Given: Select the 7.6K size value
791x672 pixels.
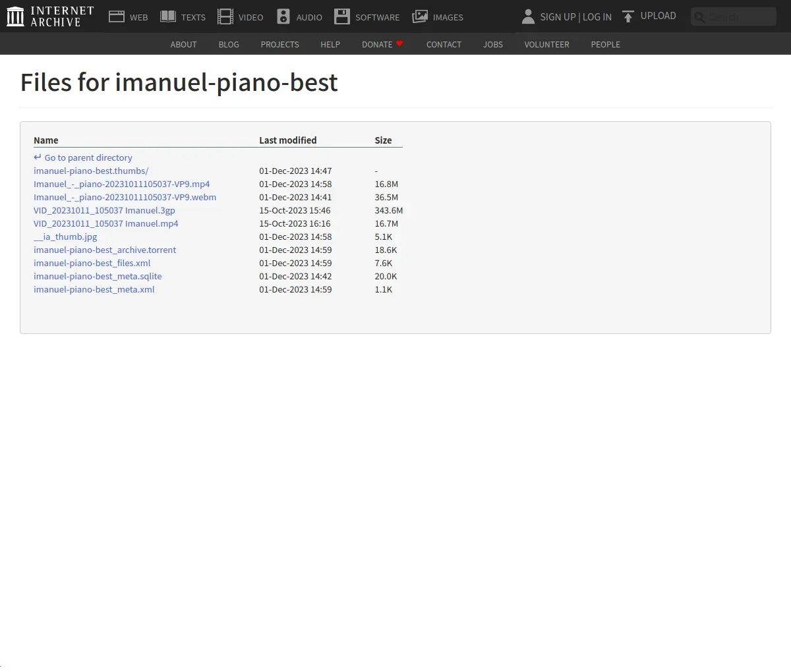Looking at the screenshot, I should point(384,263).
